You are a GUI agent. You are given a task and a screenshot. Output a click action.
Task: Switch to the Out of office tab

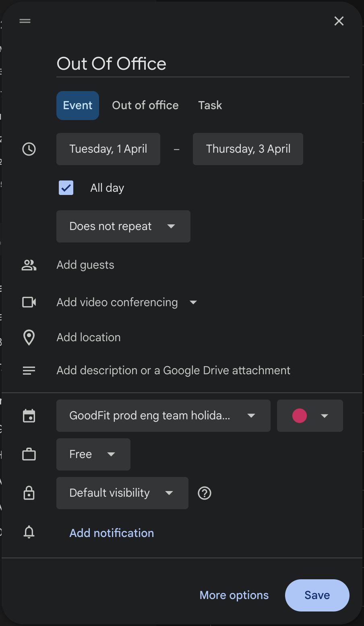145,106
